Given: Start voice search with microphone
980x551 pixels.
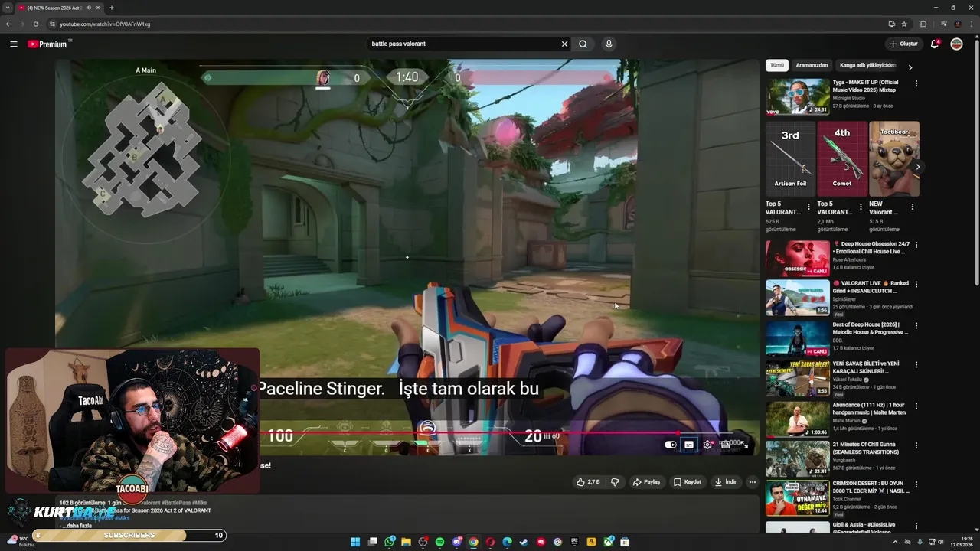Looking at the screenshot, I should coord(609,44).
